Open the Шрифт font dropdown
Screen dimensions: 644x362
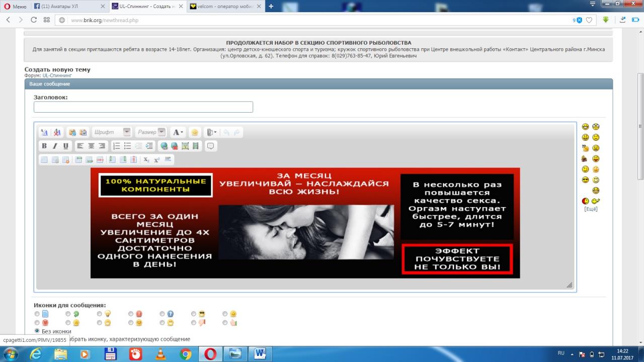[x=127, y=132]
